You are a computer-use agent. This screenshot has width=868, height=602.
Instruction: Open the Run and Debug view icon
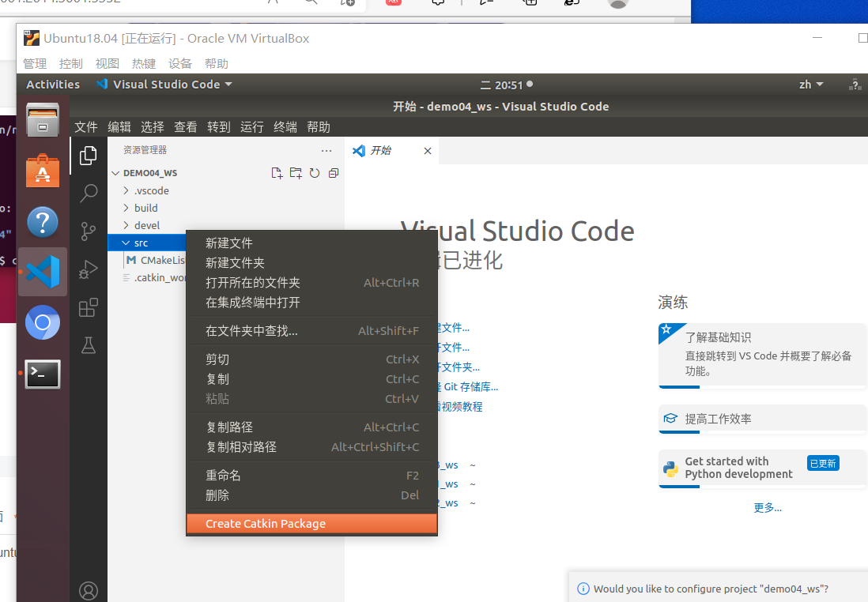click(x=89, y=269)
